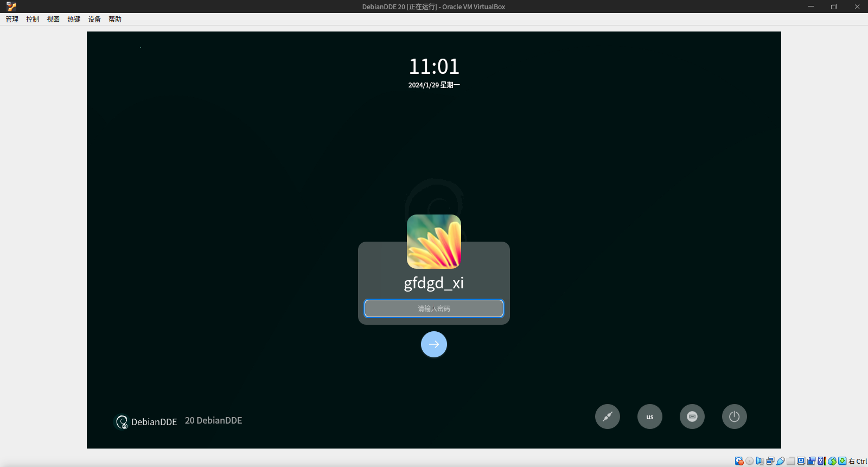Open the 视图 menu
This screenshot has height=467, width=868.
pos(53,19)
